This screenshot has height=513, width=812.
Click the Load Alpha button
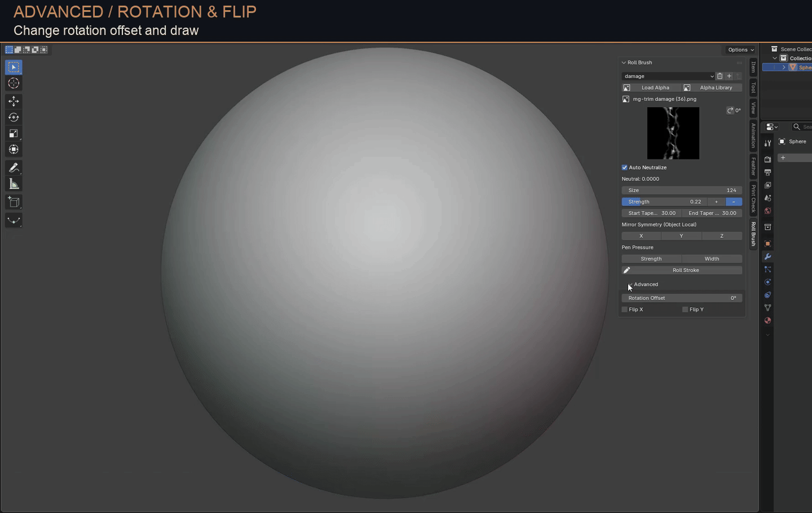(651, 88)
